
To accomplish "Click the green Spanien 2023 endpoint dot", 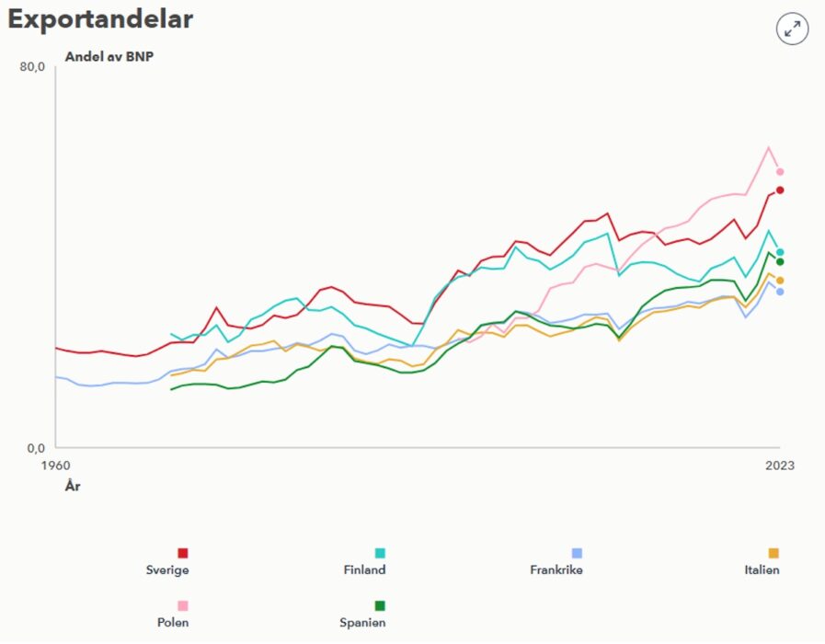I will coord(780,262).
